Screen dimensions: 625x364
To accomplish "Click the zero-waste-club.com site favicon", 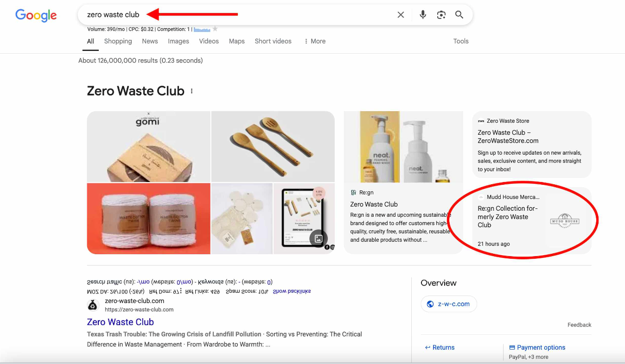I will point(94,305).
